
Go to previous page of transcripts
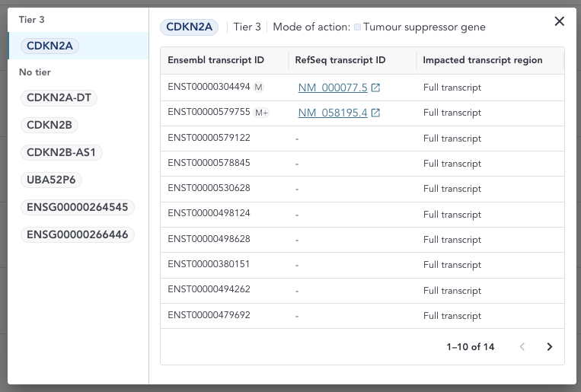[x=522, y=347]
